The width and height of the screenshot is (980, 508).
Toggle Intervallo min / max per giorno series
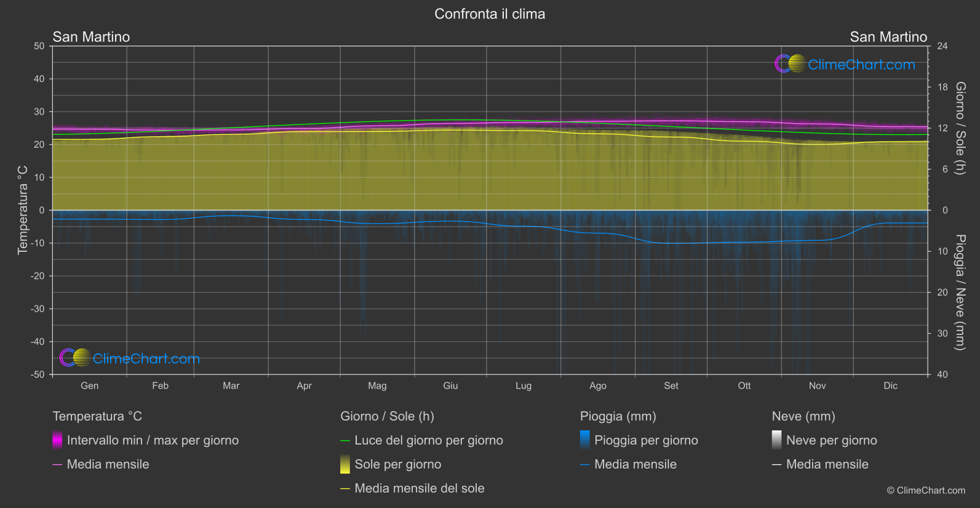tap(153, 440)
